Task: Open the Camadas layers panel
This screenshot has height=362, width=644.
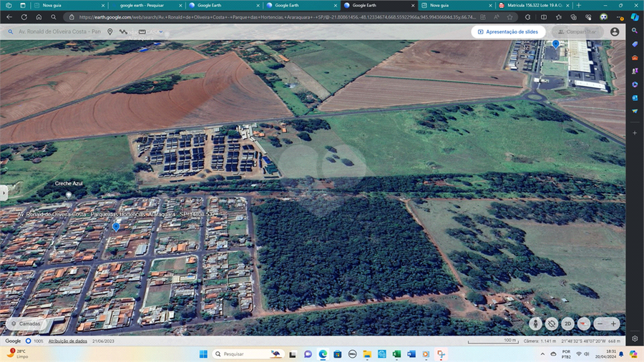Action: pyautogui.click(x=25, y=323)
